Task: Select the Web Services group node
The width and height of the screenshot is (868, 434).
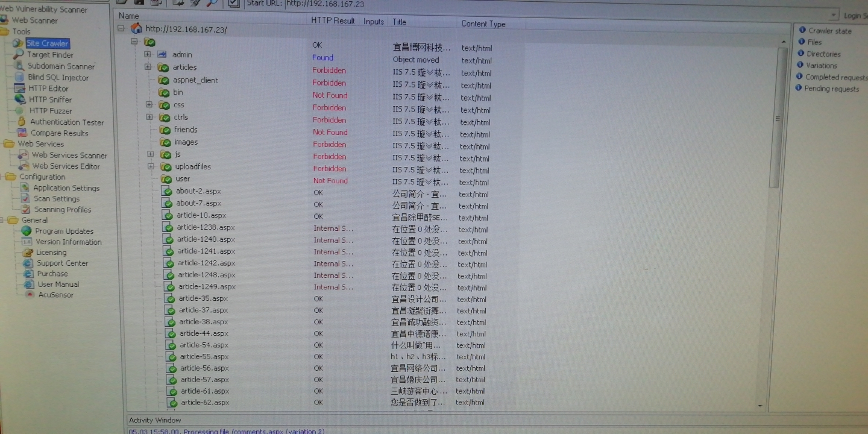Action: point(34,143)
